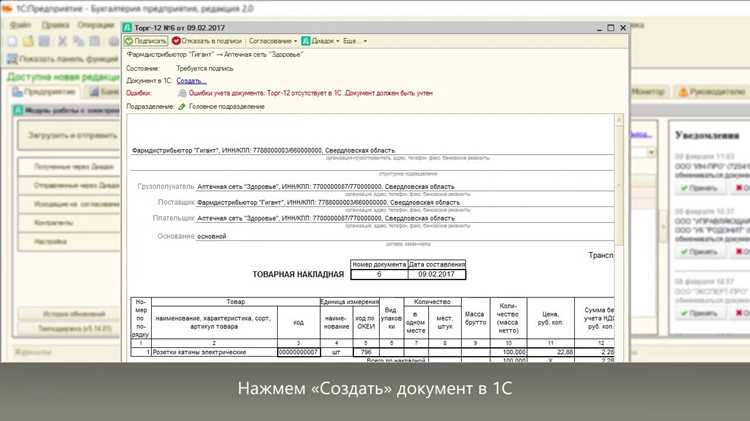Open the Операции menu in main window
Viewport: 750px width, 421px height.
[x=96, y=25]
